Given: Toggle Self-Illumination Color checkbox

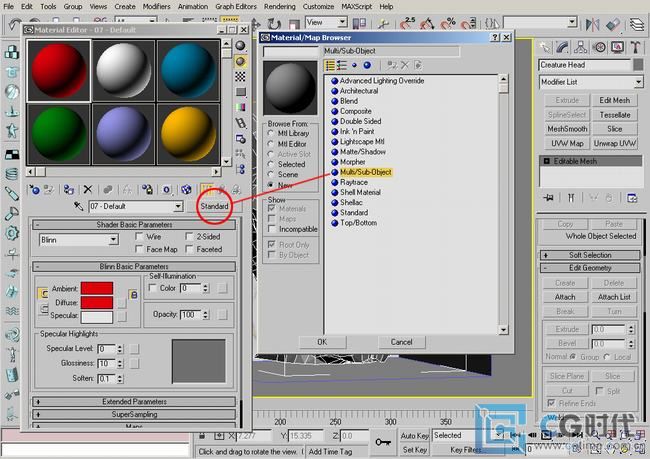Looking at the screenshot, I should pyautogui.click(x=153, y=288).
